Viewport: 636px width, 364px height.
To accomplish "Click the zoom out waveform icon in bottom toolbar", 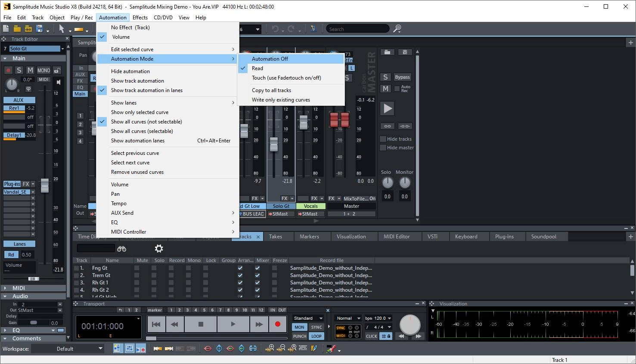I will pos(281,349).
